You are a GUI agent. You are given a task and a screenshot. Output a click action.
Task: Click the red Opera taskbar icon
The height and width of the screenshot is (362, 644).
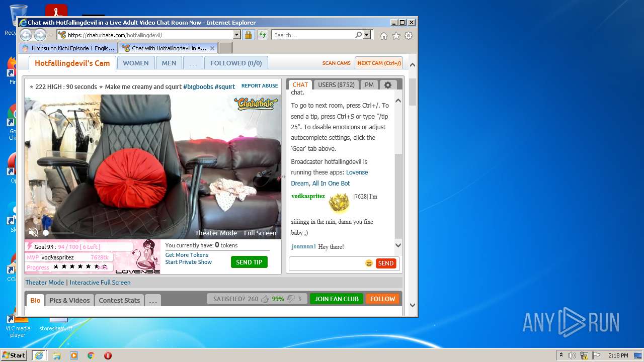click(x=108, y=355)
